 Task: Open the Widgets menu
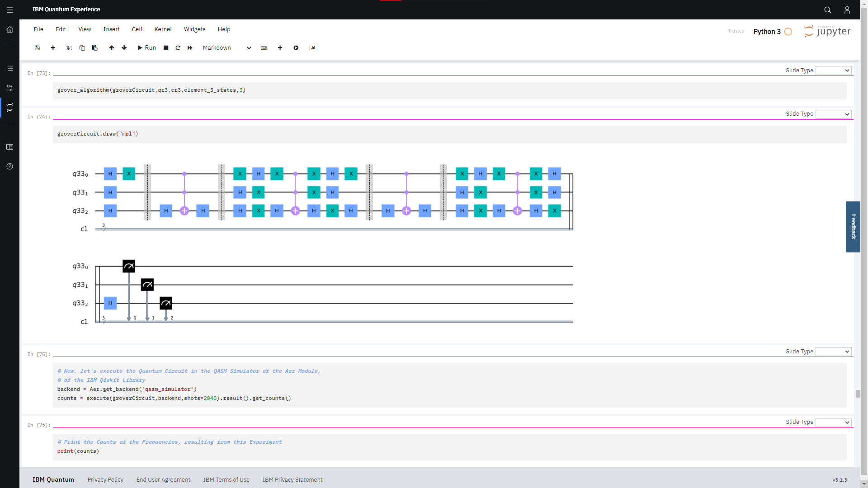point(194,29)
